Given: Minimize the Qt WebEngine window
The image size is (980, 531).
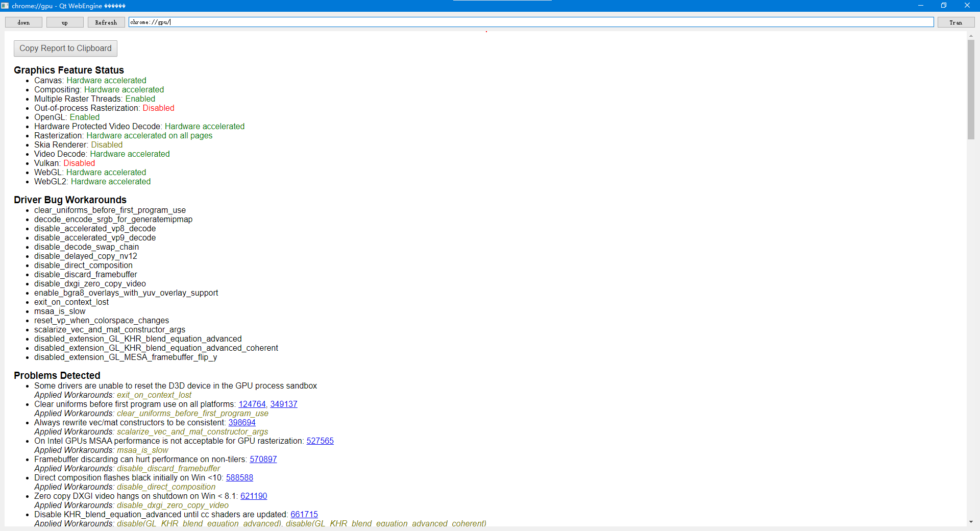Looking at the screenshot, I should 921,6.
